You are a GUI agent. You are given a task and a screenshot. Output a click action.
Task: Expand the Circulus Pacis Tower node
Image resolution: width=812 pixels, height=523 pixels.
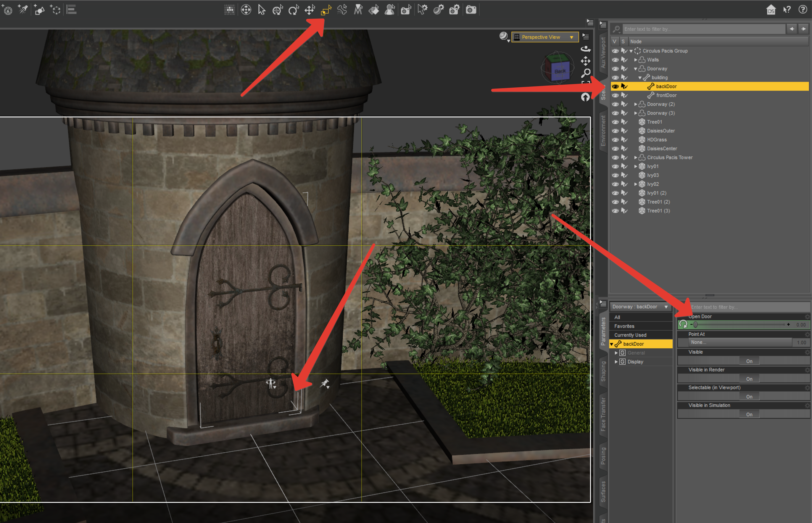tap(635, 157)
